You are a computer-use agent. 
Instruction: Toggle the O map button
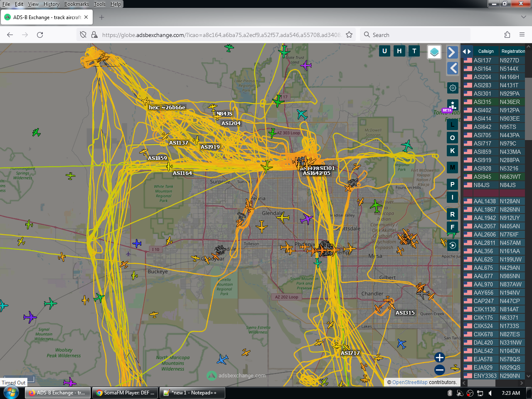[453, 138]
